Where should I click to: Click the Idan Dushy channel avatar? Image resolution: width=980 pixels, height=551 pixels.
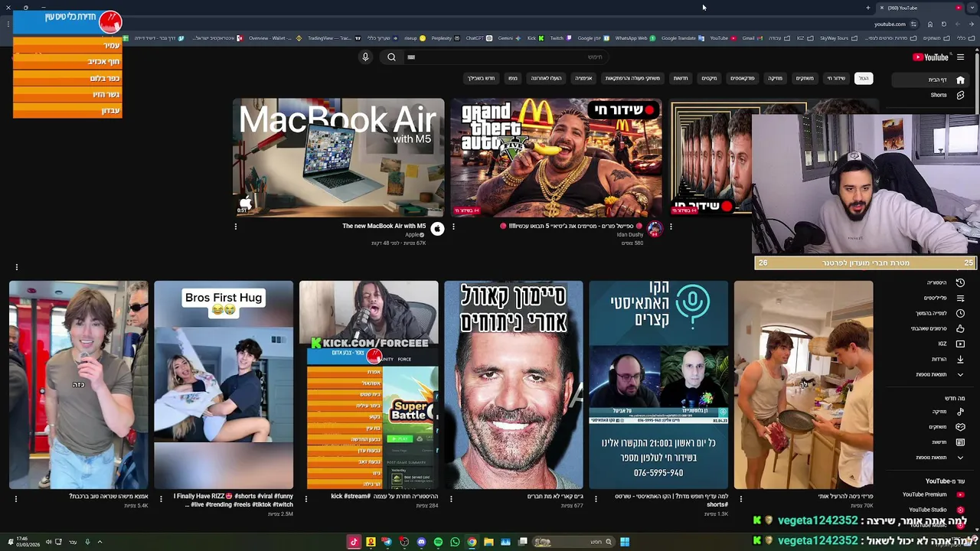655,229
